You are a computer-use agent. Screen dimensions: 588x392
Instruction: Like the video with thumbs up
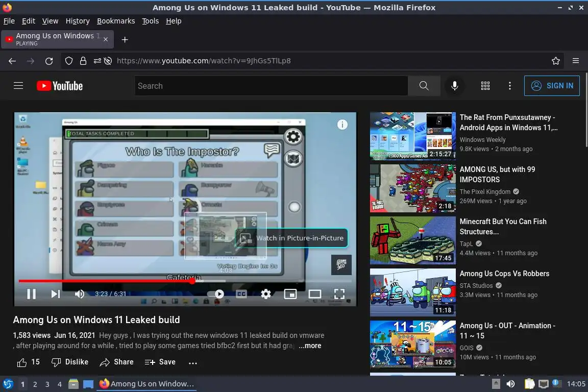pos(28,362)
